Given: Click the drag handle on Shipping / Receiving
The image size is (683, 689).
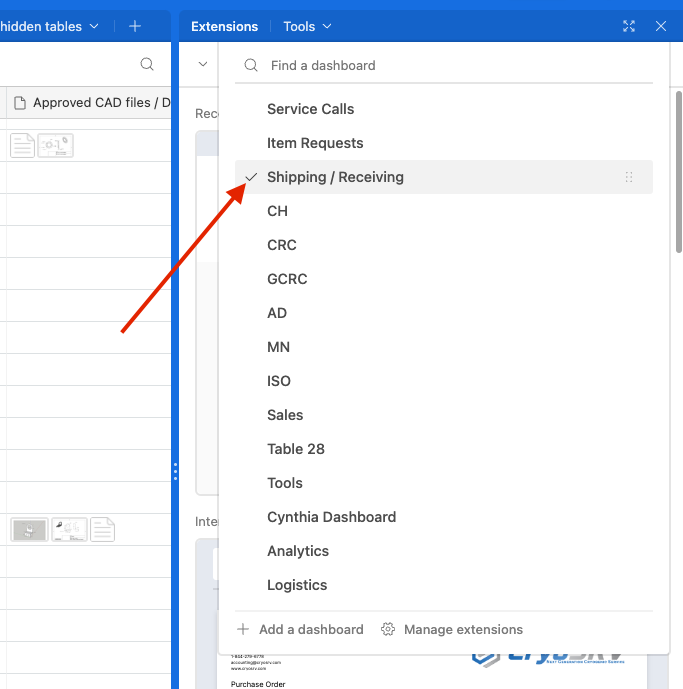Looking at the screenshot, I should 629,177.
